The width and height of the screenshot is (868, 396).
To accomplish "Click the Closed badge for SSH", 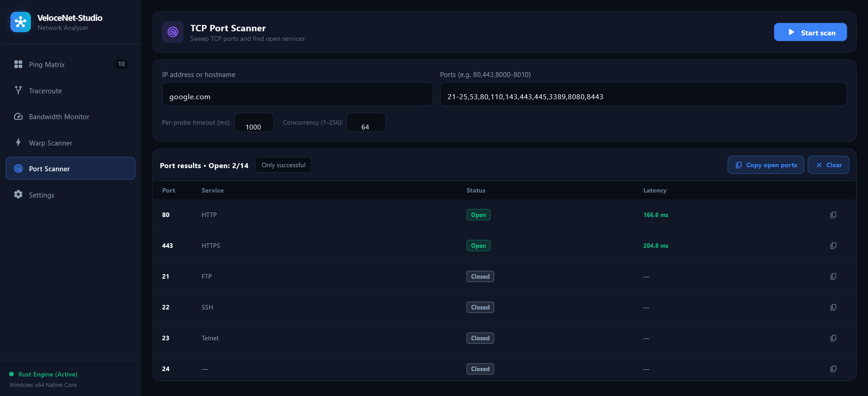I will pyautogui.click(x=480, y=307).
